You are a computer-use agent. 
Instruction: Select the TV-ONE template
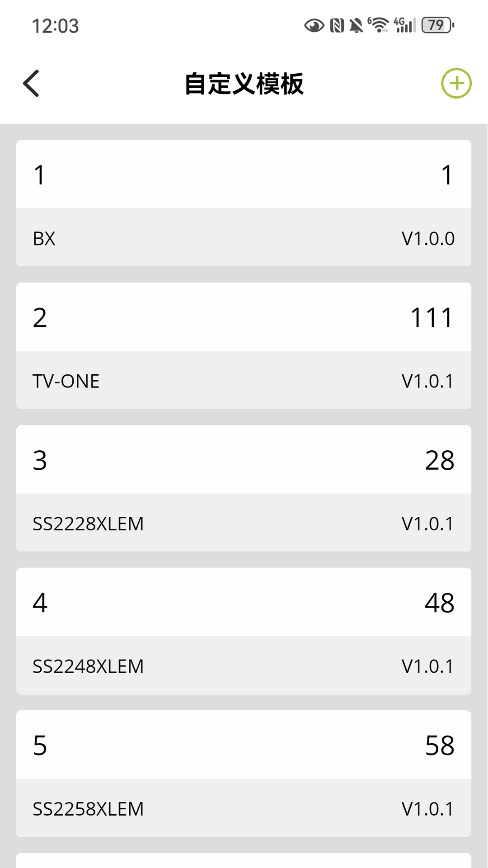point(244,381)
